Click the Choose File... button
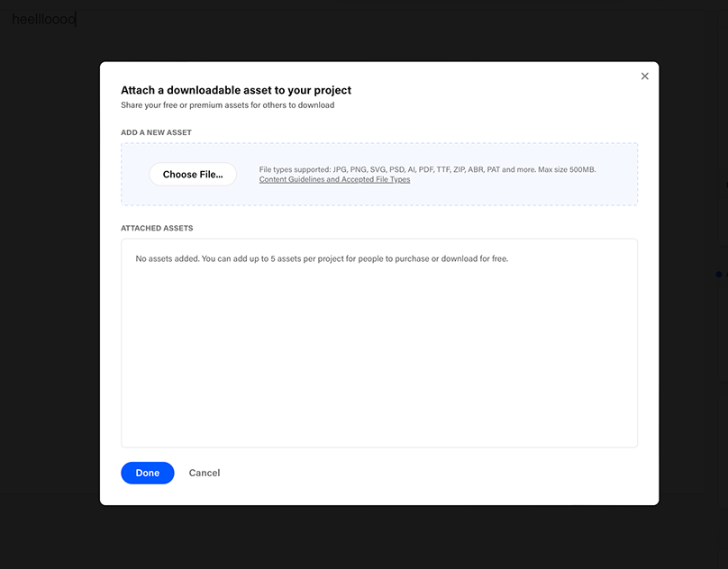 point(193,175)
